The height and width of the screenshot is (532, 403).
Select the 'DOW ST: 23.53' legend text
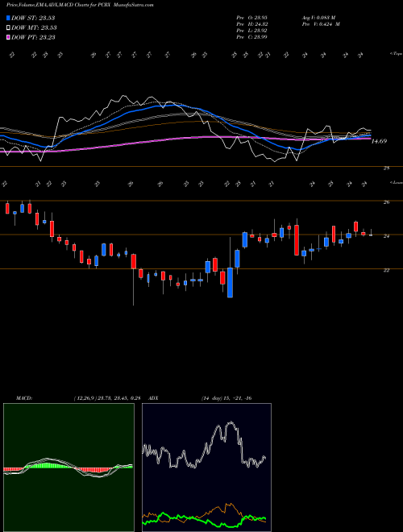pos(33,18)
